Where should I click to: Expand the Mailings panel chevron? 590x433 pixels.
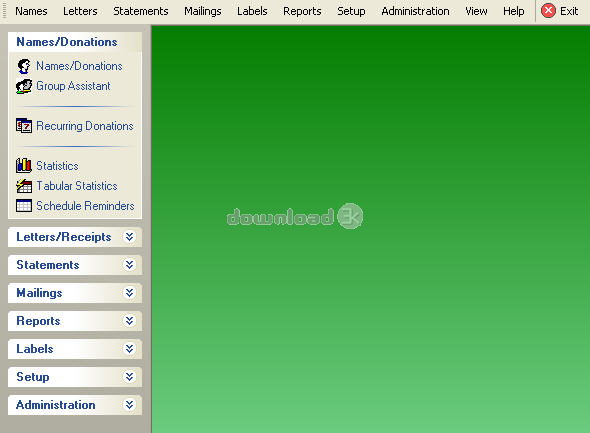click(x=129, y=293)
